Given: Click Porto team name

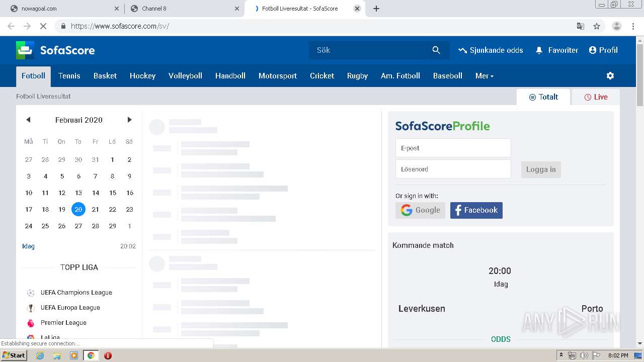Looking at the screenshot, I should tap(592, 309).
